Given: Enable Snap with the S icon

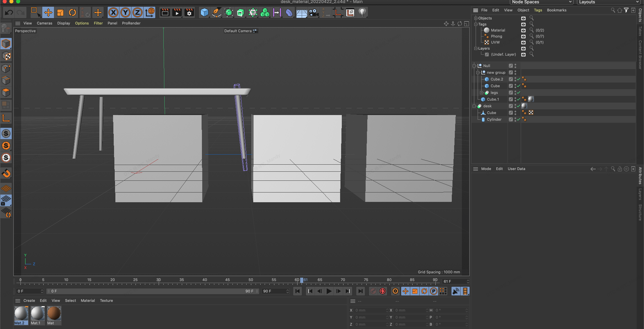Looking at the screenshot, I should pyautogui.click(x=6, y=133).
